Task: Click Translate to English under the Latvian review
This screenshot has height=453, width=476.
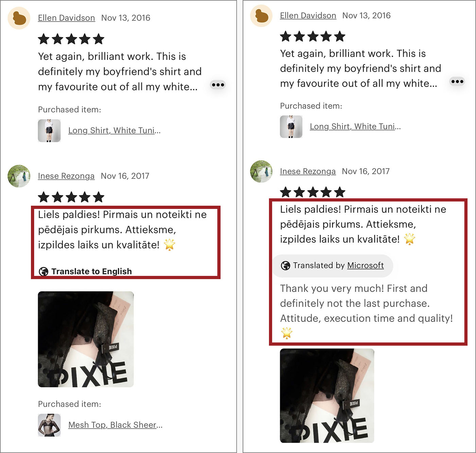Action: tap(91, 271)
